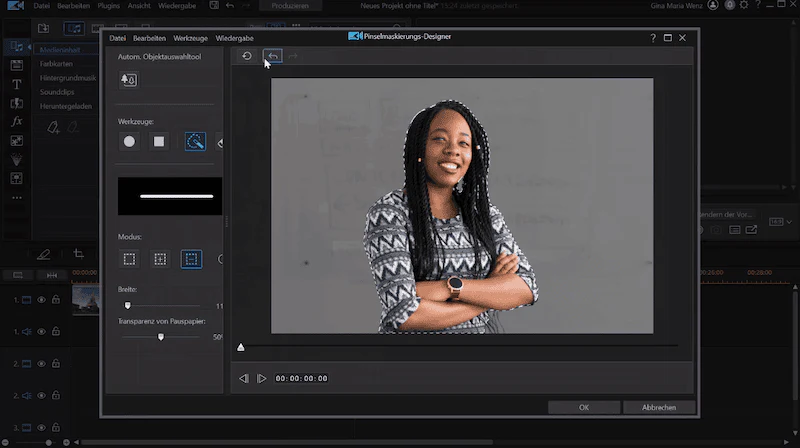Viewport: 800px width, 448px height.
Task: Click the undo arrow in designer toolbar
Action: [273, 56]
